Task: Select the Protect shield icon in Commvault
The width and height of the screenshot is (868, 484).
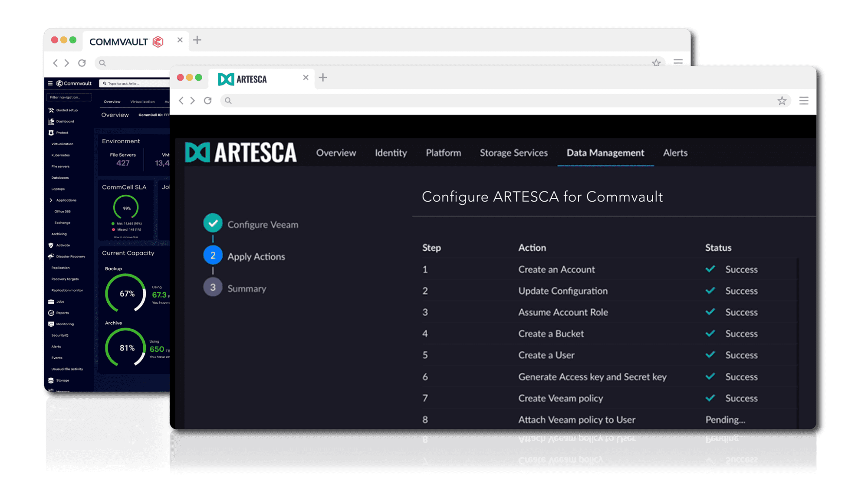Action: coord(51,133)
